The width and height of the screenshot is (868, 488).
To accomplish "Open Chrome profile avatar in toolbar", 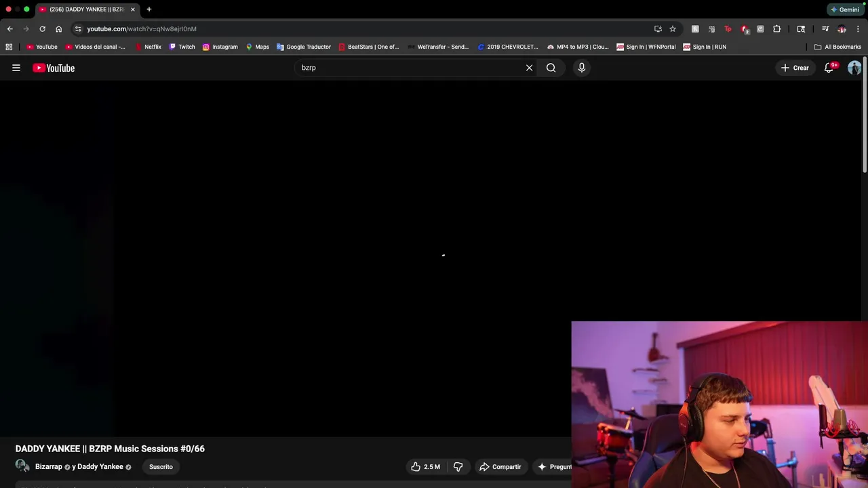I will coord(842,28).
